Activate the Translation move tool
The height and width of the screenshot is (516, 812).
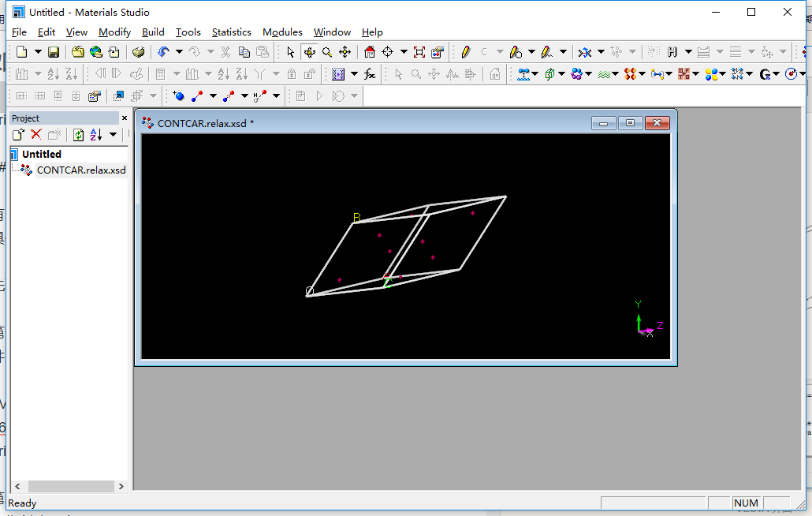click(x=345, y=52)
